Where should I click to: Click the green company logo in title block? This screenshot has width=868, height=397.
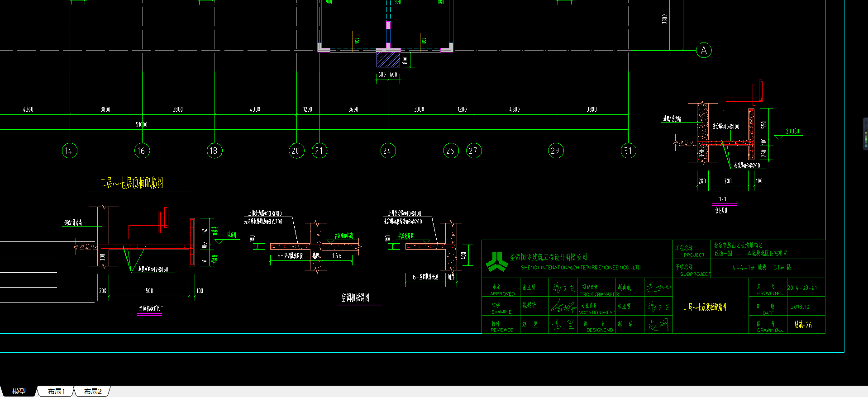pos(496,262)
